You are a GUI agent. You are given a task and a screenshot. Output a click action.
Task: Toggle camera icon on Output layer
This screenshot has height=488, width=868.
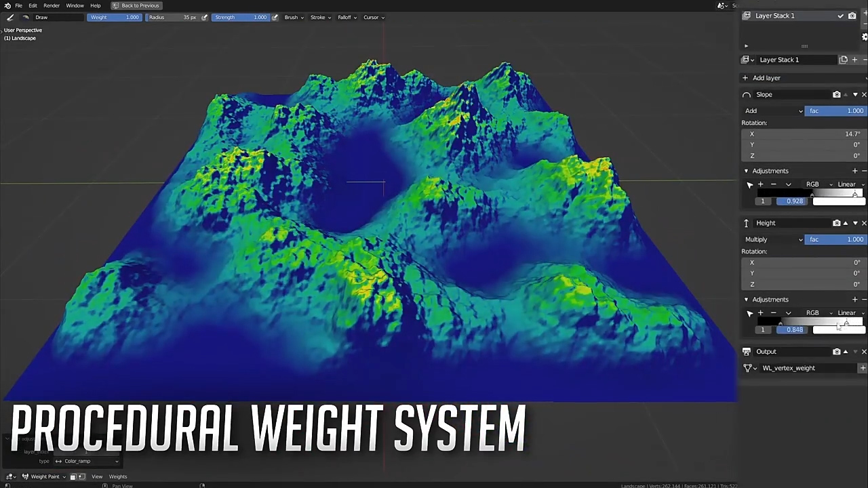click(x=837, y=352)
